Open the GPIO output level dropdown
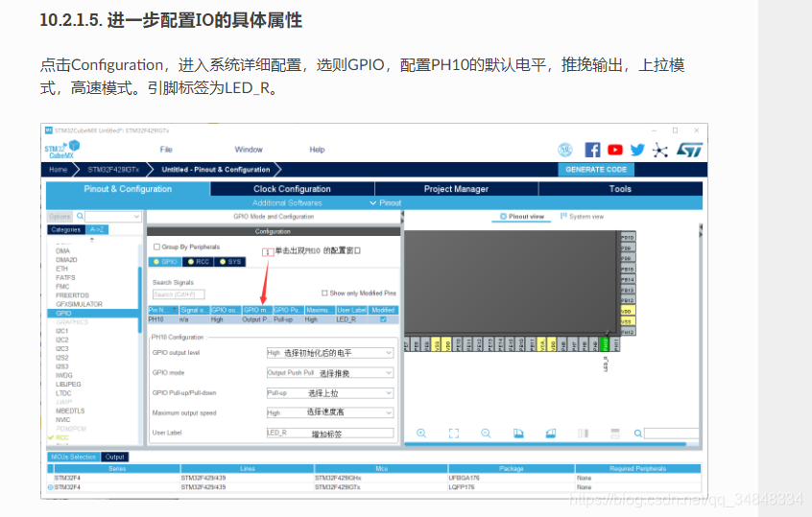This screenshot has width=812, height=517. [x=330, y=353]
